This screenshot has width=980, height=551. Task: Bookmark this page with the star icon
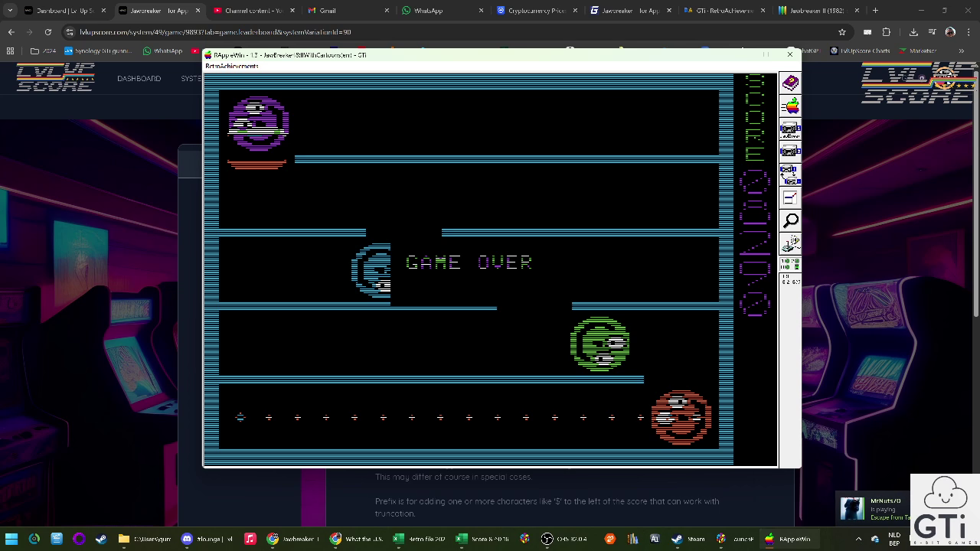[x=842, y=32]
